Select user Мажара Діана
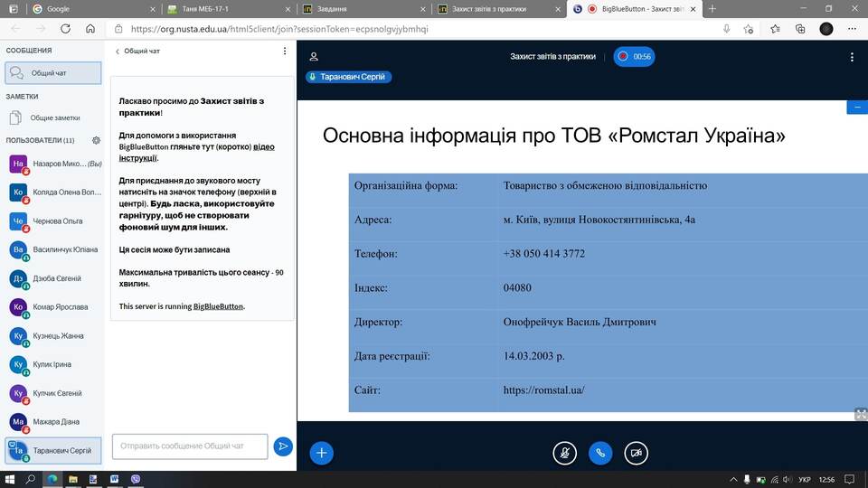This screenshot has height=488, width=868. pyautogui.click(x=53, y=422)
